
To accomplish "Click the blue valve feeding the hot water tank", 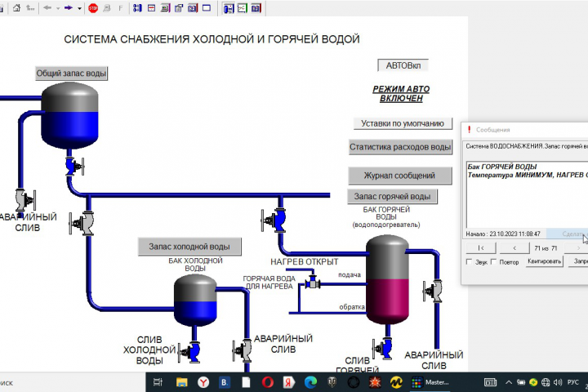I will [x=274, y=220].
